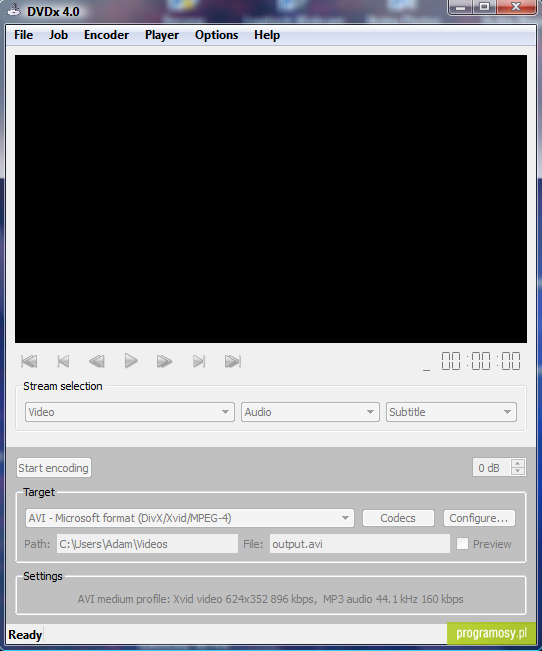Jump to first chapter with skip-to-start icon

pos(29,361)
